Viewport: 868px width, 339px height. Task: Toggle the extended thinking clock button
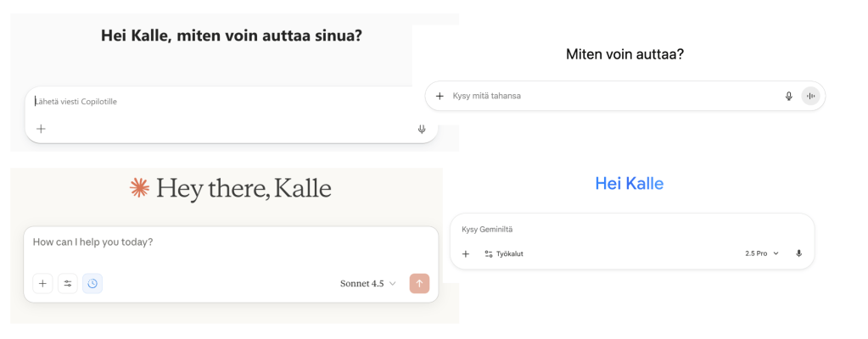tap(92, 284)
